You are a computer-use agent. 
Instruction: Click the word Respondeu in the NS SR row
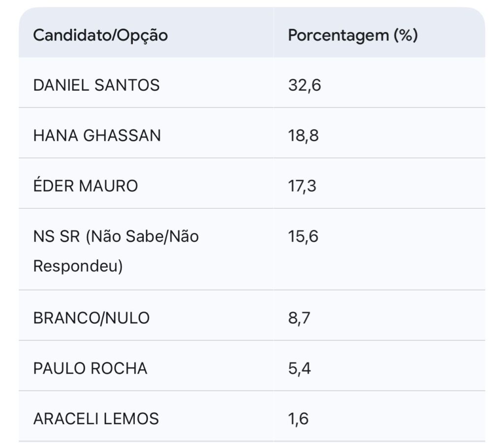pos(78,266)
